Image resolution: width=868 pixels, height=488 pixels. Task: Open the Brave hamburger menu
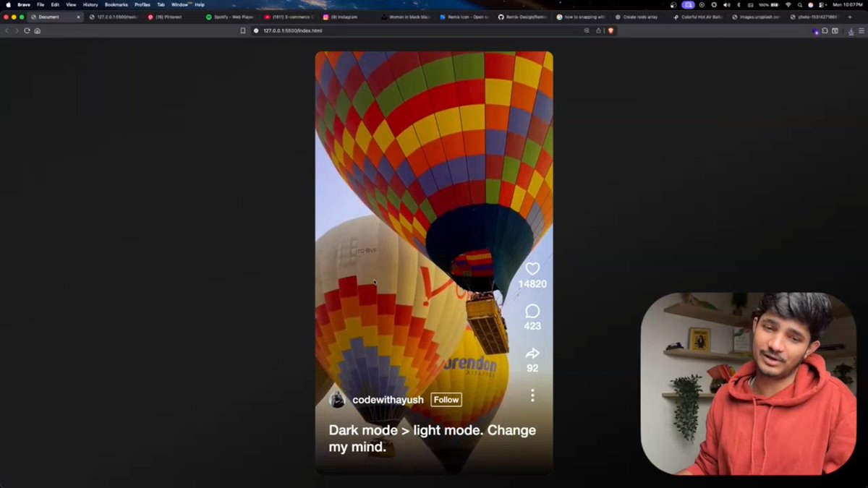tap(861, 31)
